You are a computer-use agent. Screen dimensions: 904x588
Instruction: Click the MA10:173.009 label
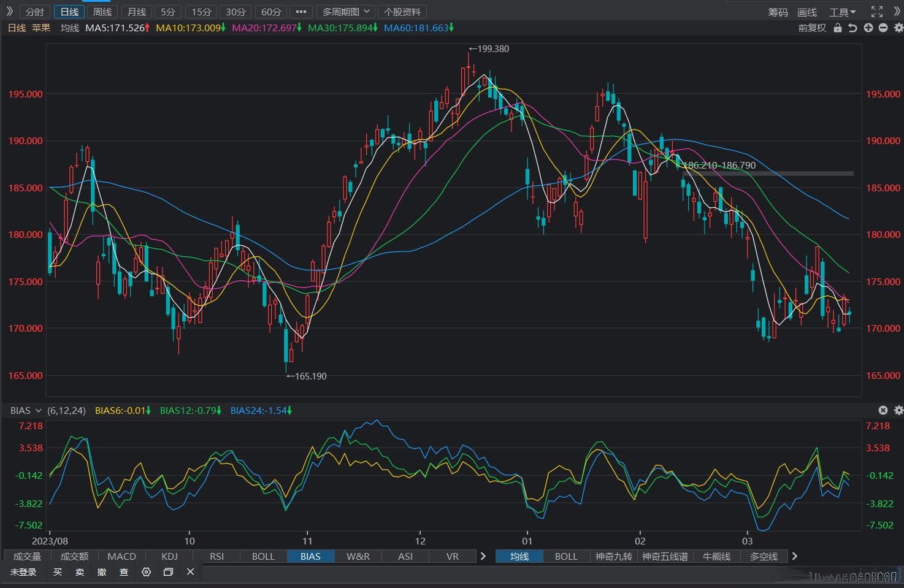click(191, 28)
